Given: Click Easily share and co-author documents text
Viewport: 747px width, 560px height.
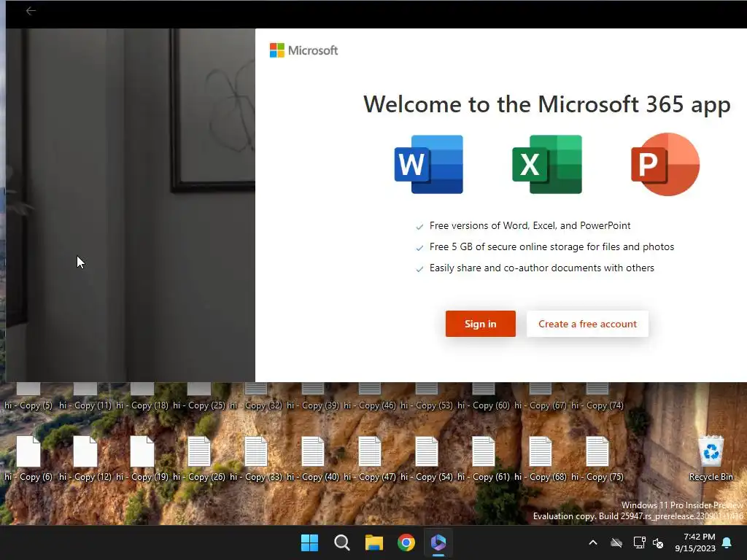Looking at the screenshot, I should point(542,268).
